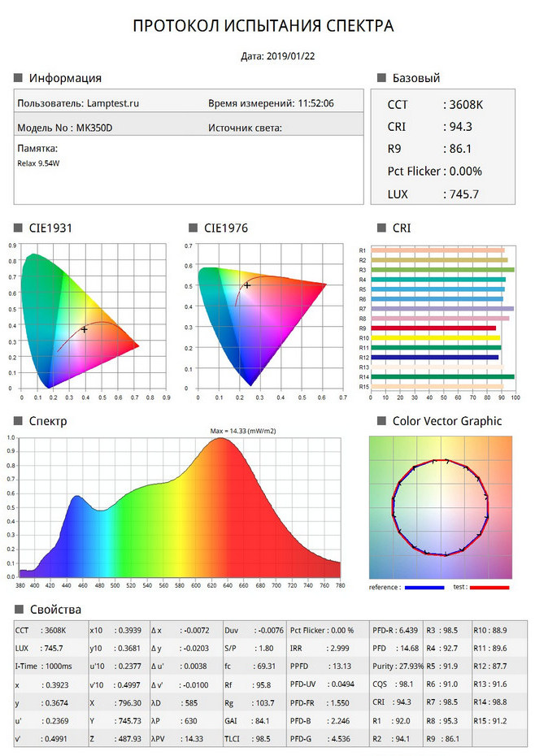Click 'Пользователь: Lamptest.ru' field
This screenshot has height=756, width=535.
pyautogui.click(x=78, y=103)
